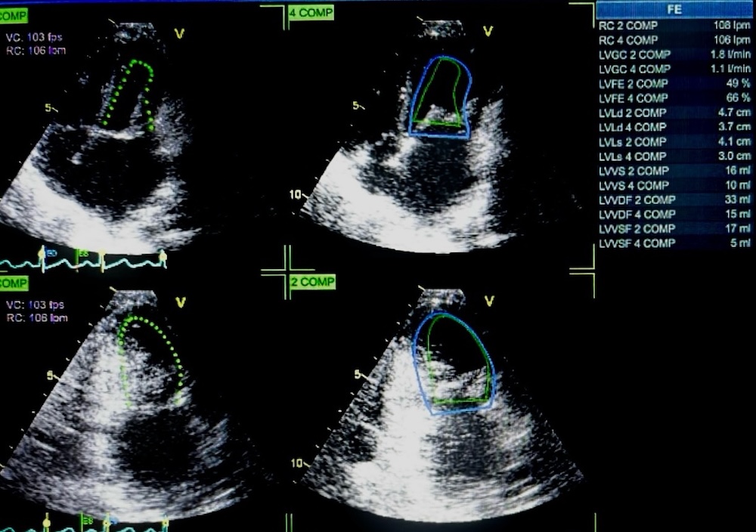
Task: Select the 2 COMP view label
Action: point(312,281)
